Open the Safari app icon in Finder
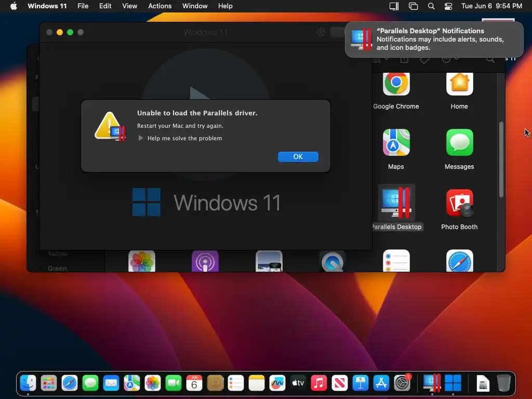Image resolution: width=532 pixels, height=399 pixels. tap(459, 261)
